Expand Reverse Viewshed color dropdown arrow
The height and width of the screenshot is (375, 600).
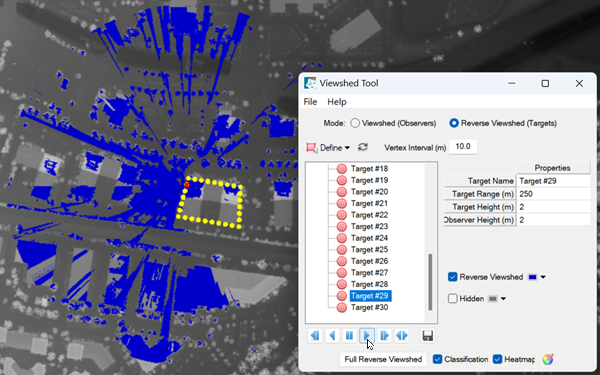click(x=543, y=277)
